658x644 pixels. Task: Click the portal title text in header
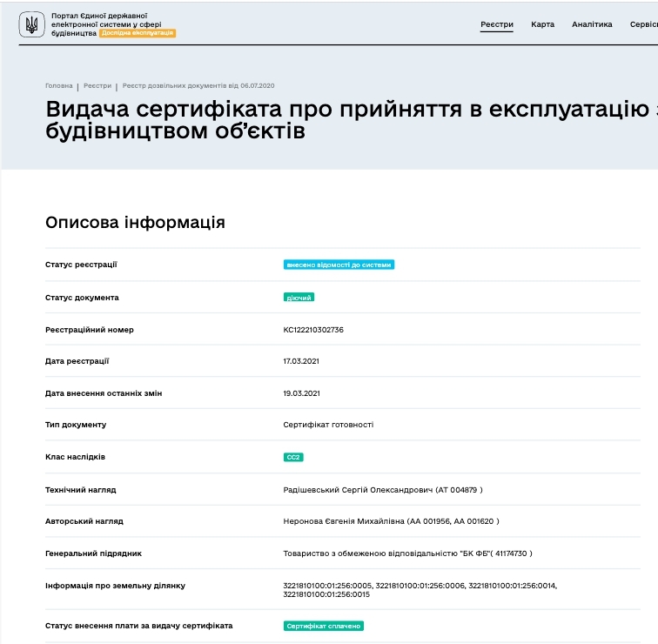(106, 24)
